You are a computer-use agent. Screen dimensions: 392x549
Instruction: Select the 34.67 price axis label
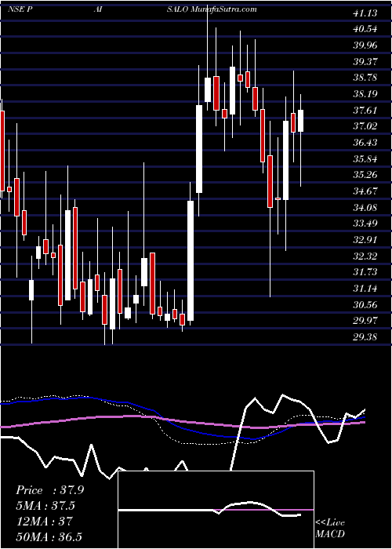click(x=365, y=191)
